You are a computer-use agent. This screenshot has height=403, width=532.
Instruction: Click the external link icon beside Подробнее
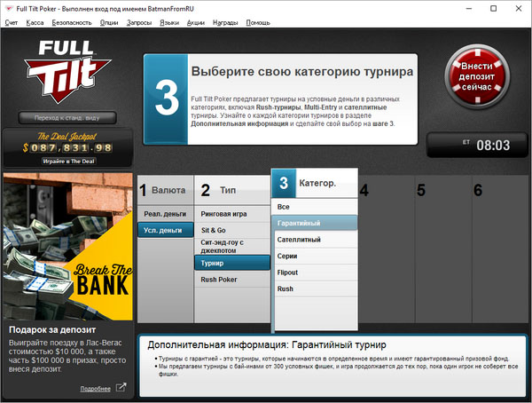121,387
